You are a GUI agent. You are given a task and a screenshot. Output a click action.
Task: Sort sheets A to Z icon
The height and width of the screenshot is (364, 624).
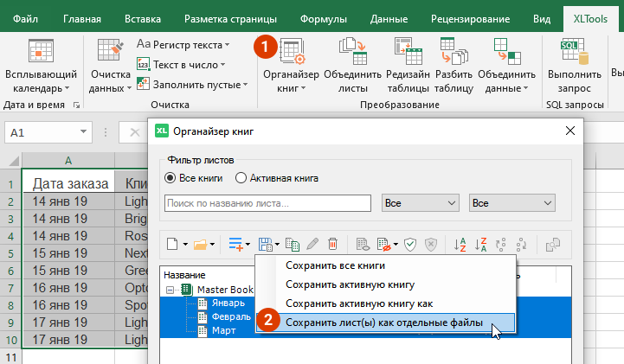pyautogui.click(x=460, y=246)
